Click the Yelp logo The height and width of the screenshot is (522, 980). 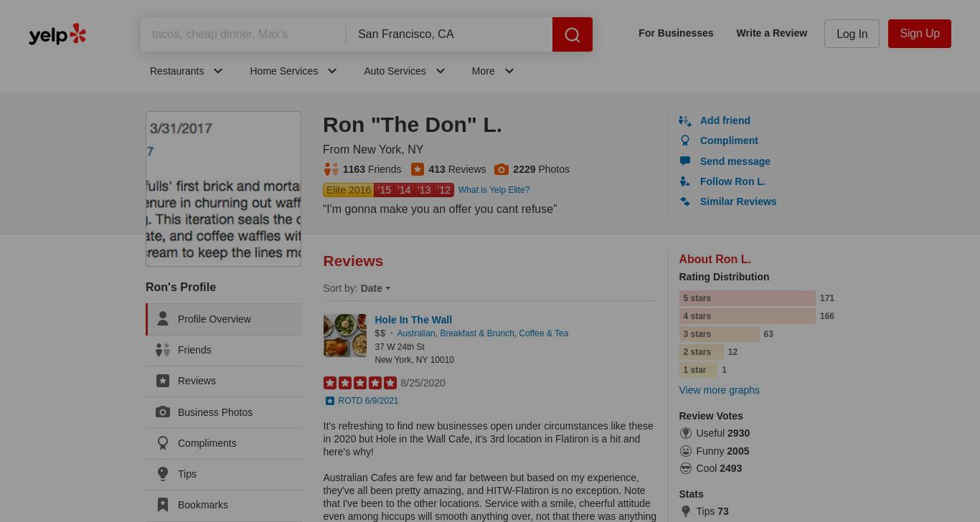click(57, 34)
